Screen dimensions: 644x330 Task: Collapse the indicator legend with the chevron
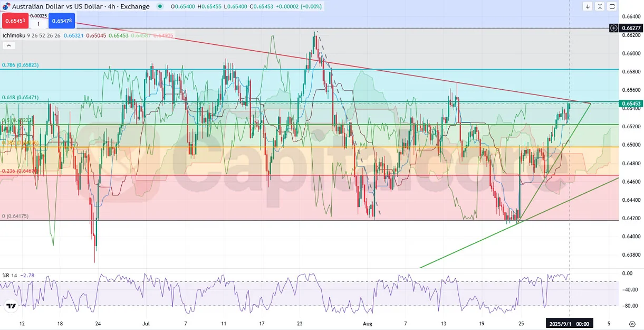8,45
